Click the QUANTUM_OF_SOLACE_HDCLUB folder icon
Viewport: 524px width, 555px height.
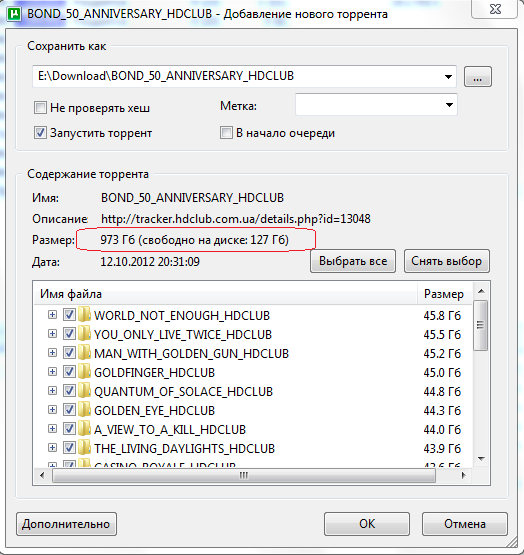tap(84, 391)
